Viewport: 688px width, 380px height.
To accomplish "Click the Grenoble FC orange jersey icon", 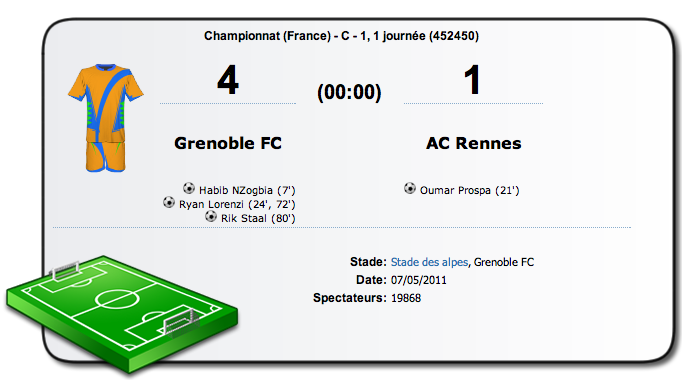I will [x=106, y=118].
